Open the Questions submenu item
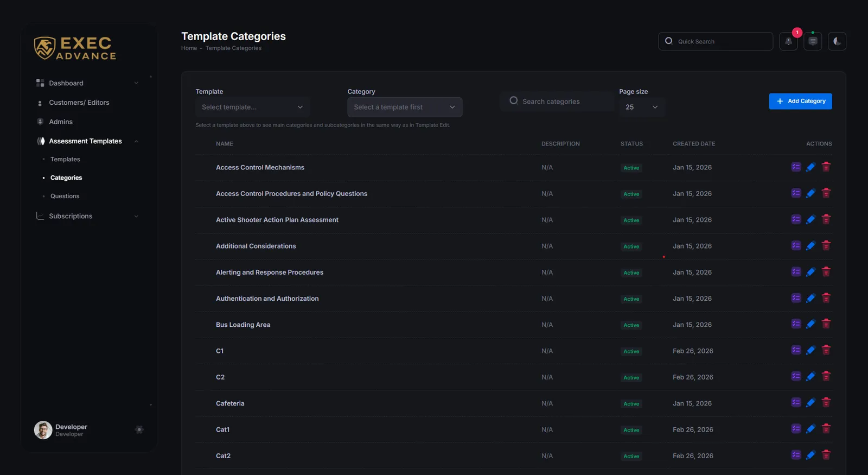 click(x=65, y=197)
